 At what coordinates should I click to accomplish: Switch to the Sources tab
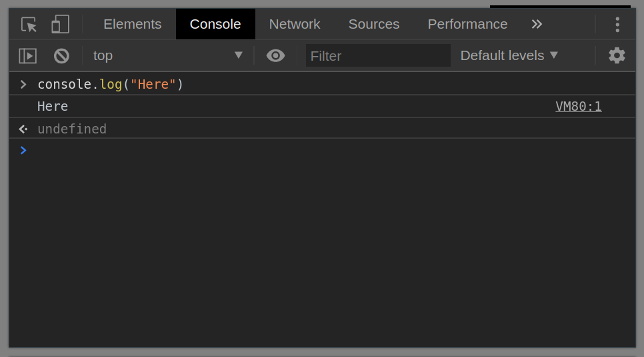(x=374, y=24)
